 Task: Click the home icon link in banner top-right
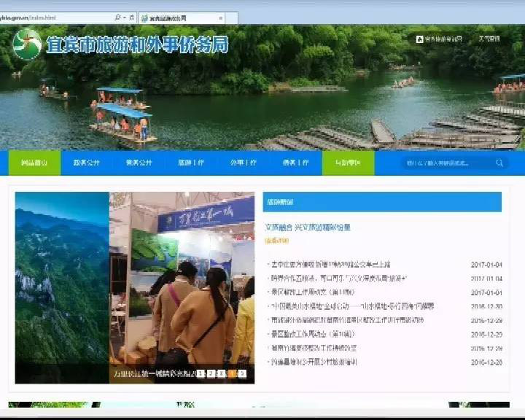point(439,39)
